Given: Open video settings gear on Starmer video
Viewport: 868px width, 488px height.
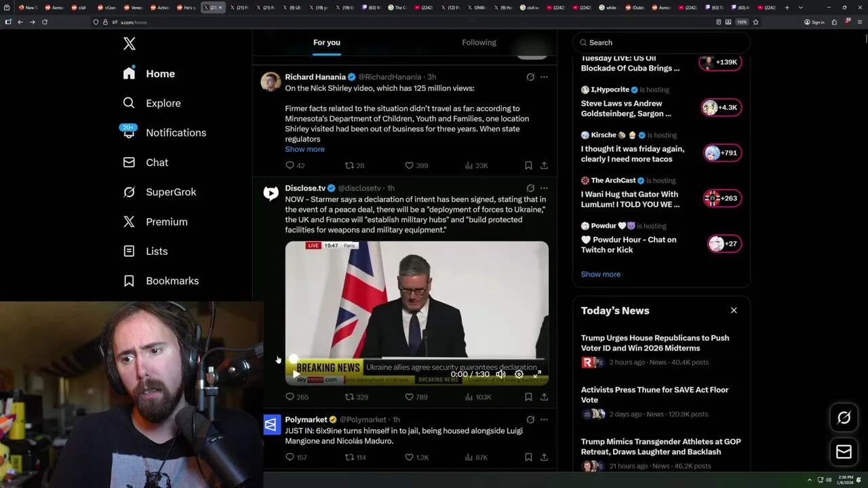Looking at the screenshot, I should click(519, 374).
